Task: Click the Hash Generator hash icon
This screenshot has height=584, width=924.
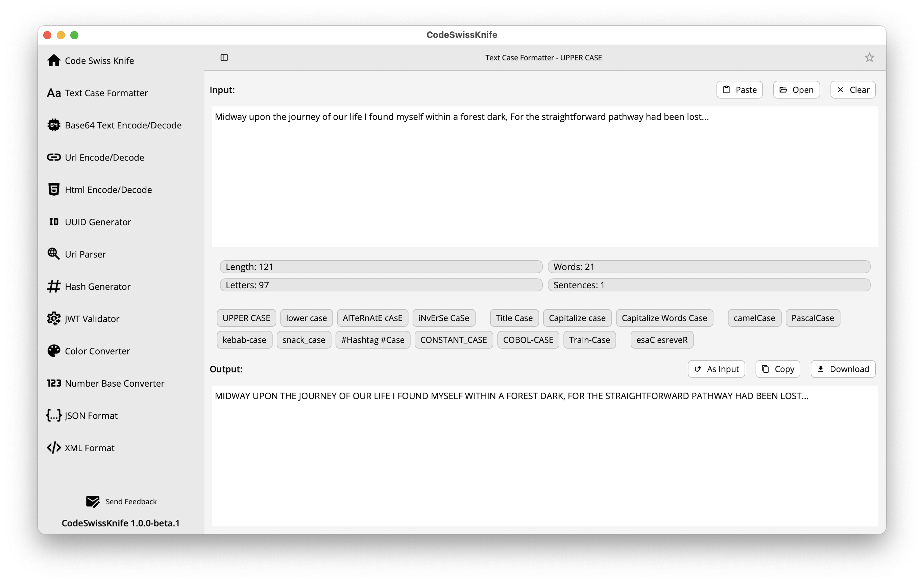Action: 54,286
